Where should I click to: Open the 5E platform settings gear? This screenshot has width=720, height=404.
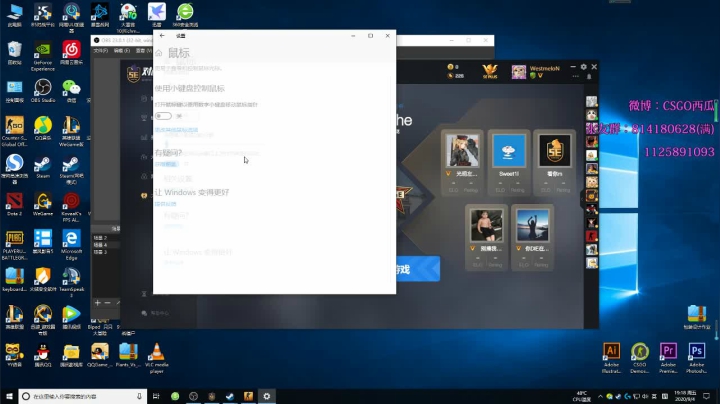tap(583, 67)
